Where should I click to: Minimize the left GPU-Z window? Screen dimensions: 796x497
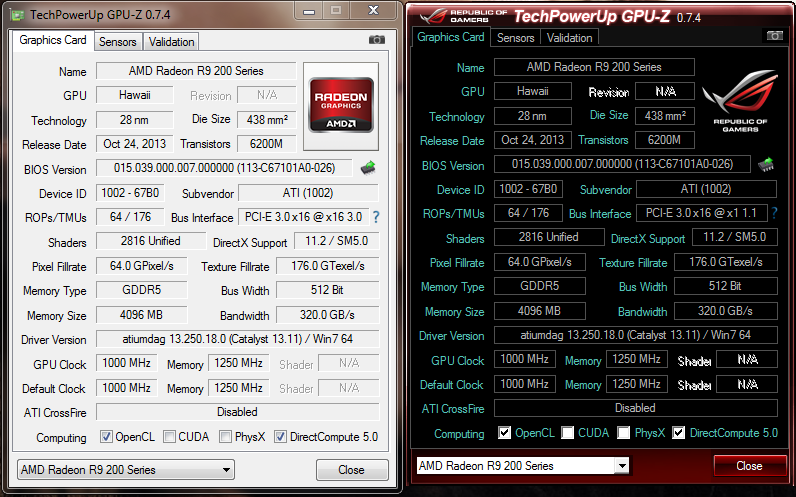[309, 11]
